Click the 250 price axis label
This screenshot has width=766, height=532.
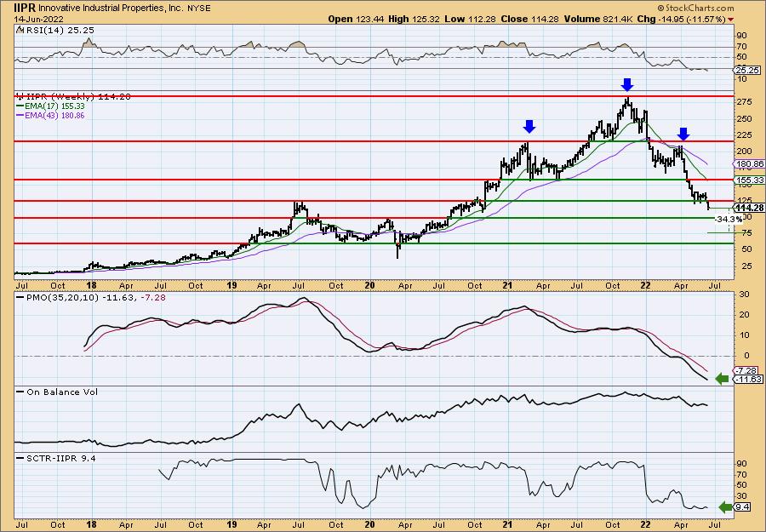745,118
